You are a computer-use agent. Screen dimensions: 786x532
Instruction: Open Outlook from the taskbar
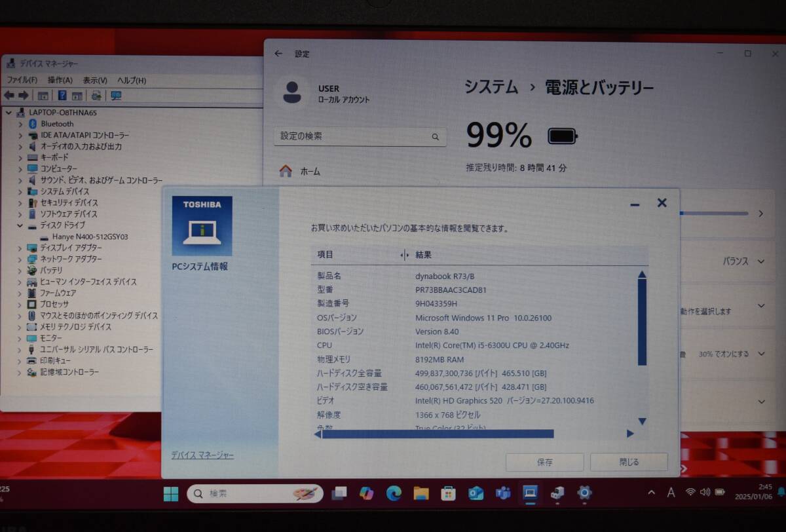[476, 493]
